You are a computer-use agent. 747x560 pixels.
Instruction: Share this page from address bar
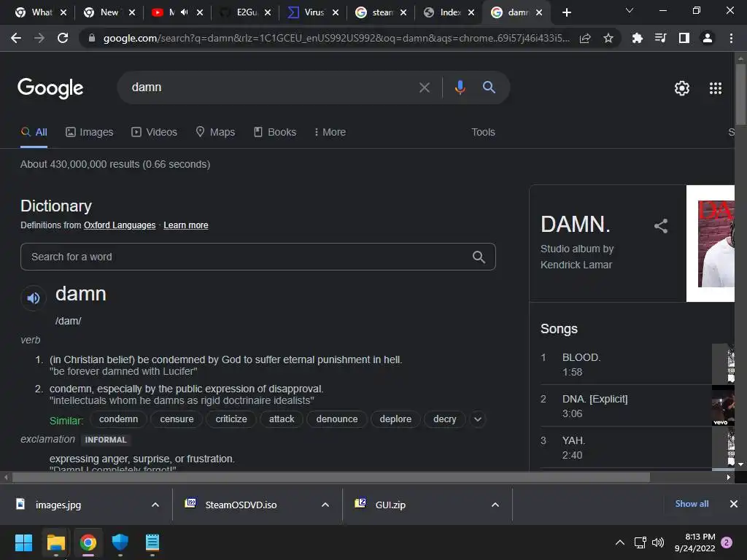[x=585, y=38]
